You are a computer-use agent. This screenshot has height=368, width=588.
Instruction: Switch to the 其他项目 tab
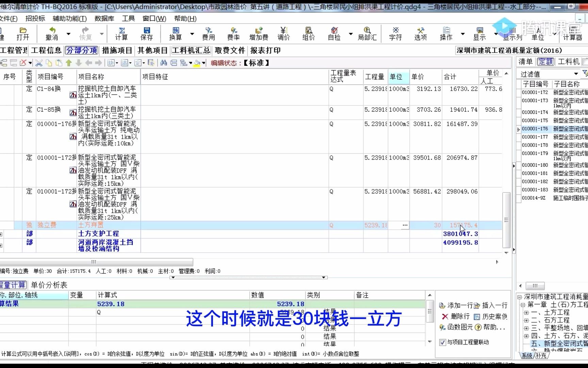tap(152, 50)
